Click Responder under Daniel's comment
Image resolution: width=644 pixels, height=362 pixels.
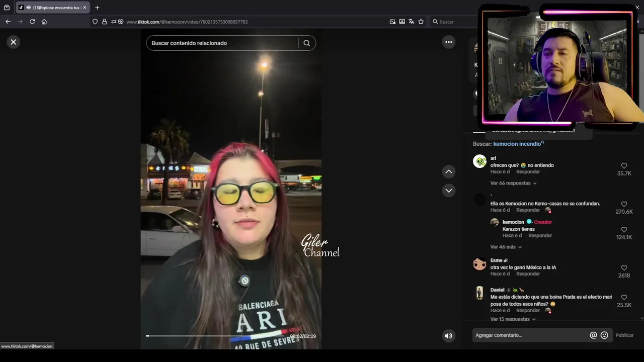coord(528,311)
